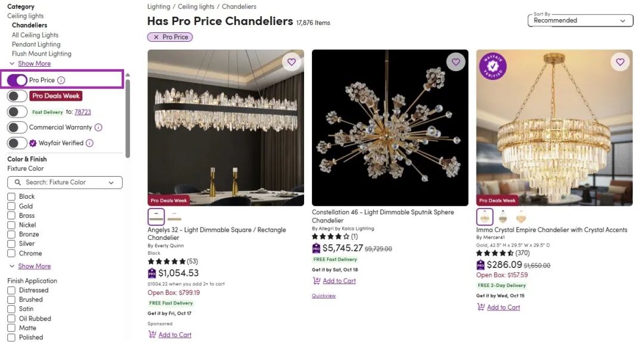
Task: Expand Show More under Fixture Color
Action: click(34, 266)
